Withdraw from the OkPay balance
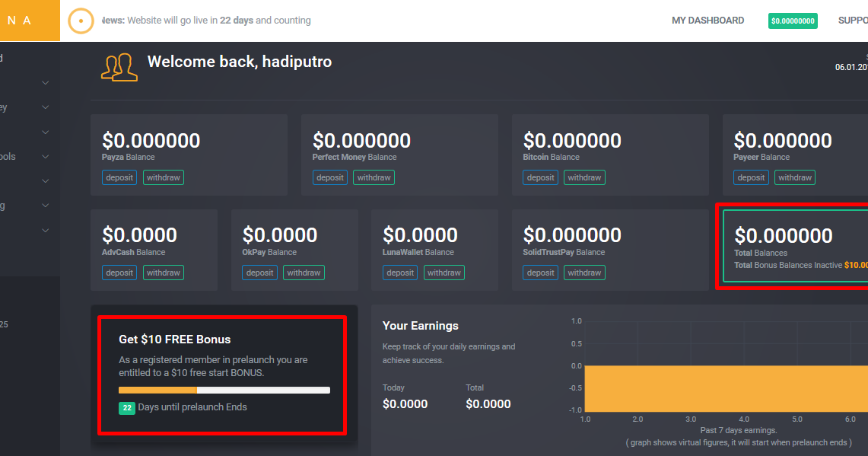This screenshot has width=868, height=456. point(304,273)
